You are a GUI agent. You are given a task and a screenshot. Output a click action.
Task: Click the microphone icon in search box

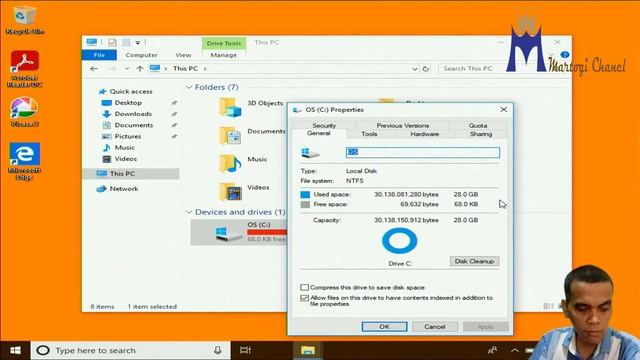tap(218, 350)
